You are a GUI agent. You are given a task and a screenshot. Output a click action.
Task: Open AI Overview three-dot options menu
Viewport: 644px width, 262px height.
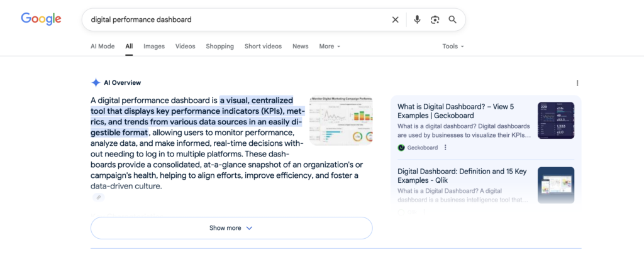(x=577, y=83)
